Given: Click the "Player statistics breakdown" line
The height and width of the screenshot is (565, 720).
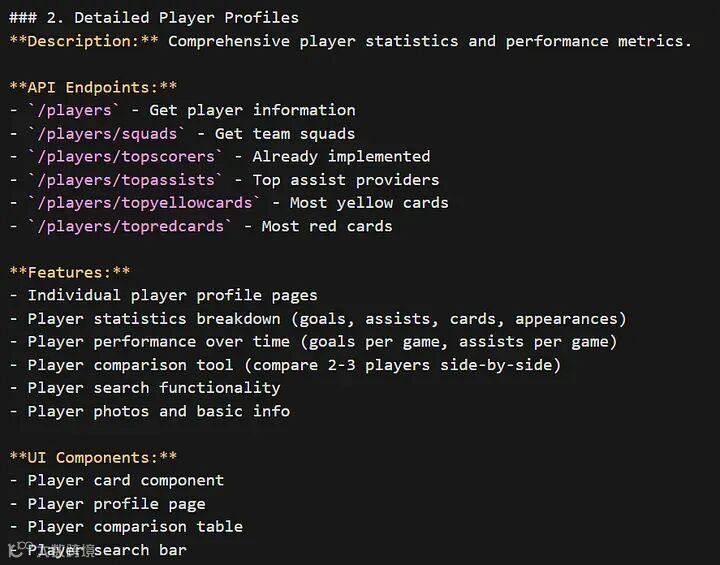Looking at the screenshot, I should (x=326, y=318).
